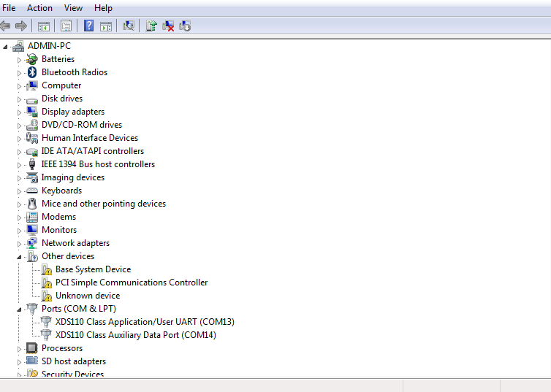Open the Properties toolbar icon

pyautogui.click(x=66, y=26)
